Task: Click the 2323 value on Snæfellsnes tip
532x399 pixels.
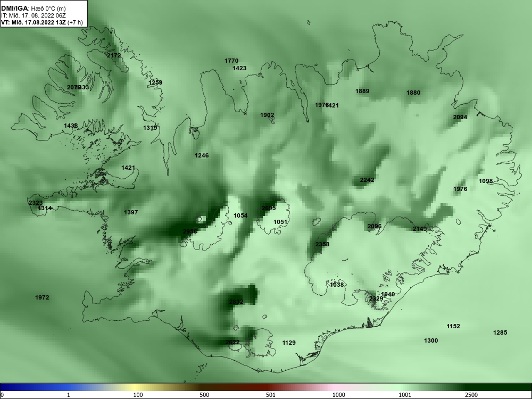Action: [x=36, y=203]
